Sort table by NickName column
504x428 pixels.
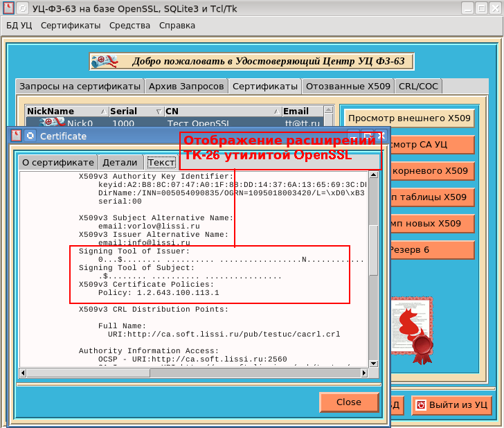point(67,112)
